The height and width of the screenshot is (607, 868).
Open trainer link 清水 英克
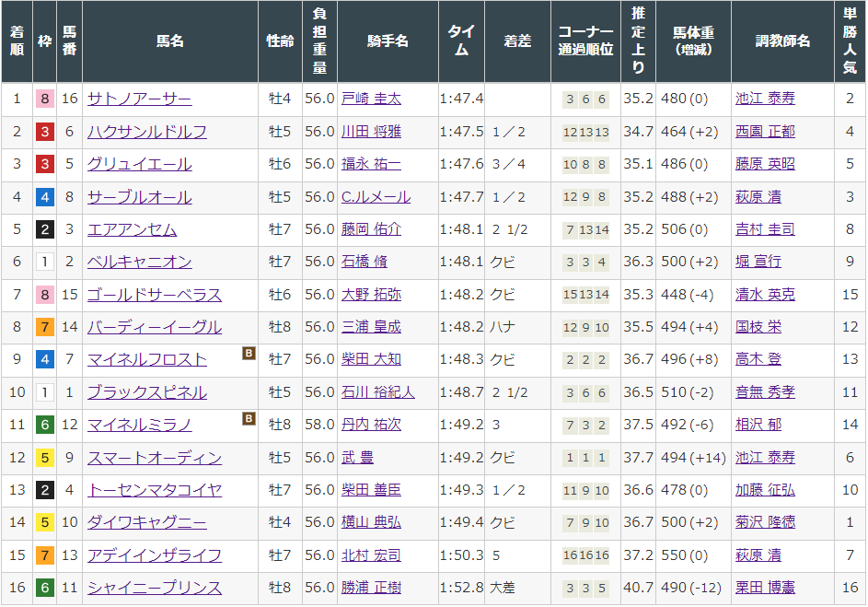coord(765,295)
